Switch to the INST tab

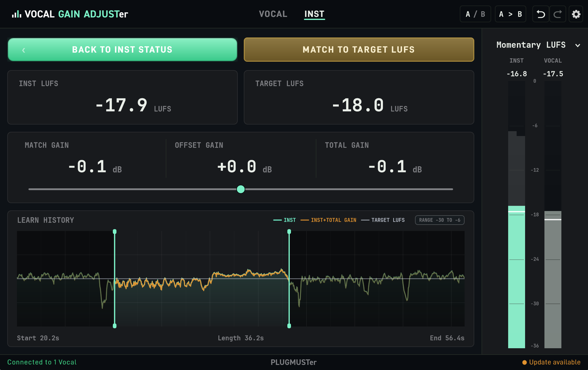(314, 14)
